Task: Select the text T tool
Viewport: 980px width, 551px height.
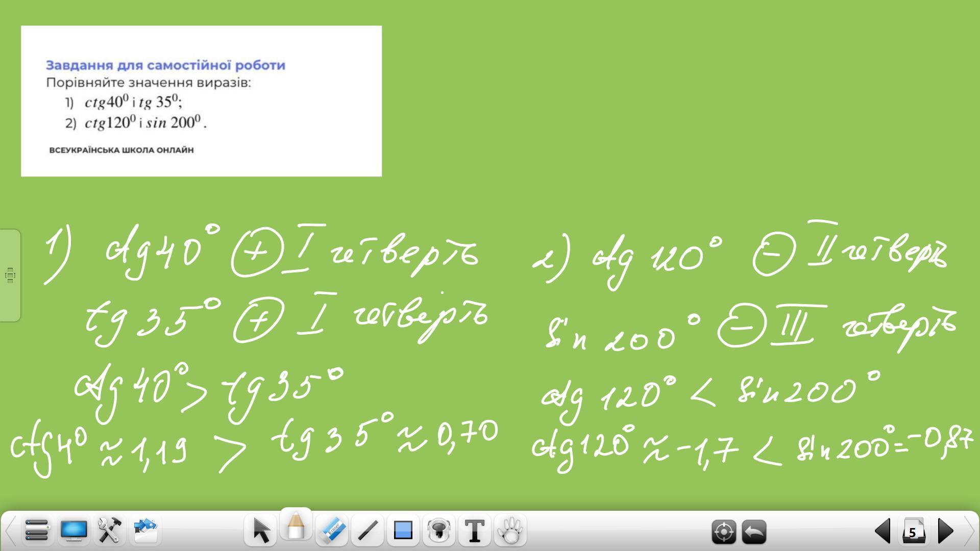Action: pyautogui.click(x=475, y=531)
